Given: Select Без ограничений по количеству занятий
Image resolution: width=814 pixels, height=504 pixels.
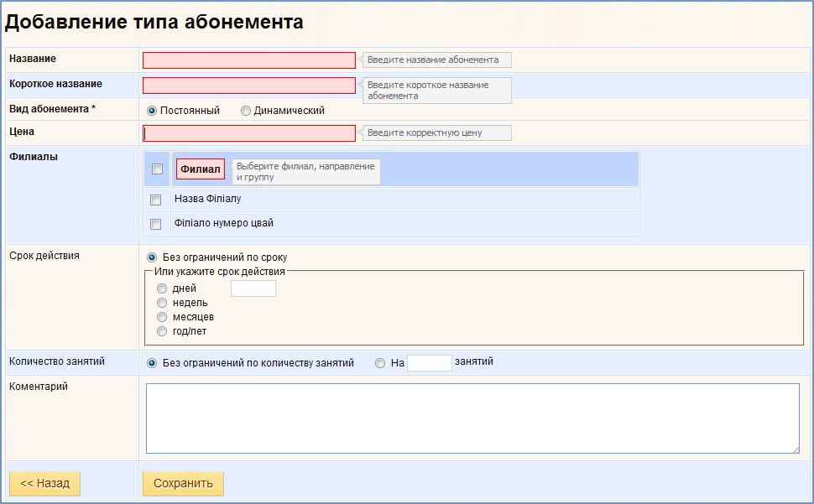Looking at the screenshot, I should pos(152,363).
